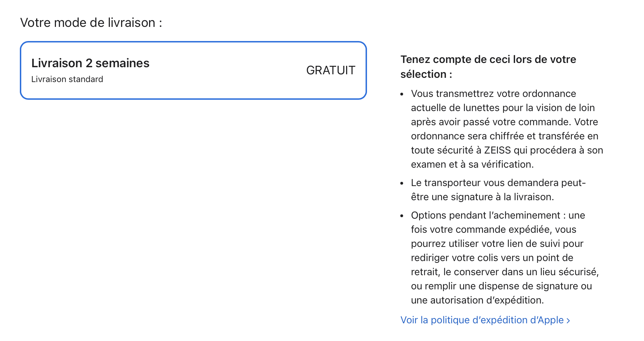Click the text 'point de retrait' in the last bullet
644x341 pixels.
coord(492,265)
